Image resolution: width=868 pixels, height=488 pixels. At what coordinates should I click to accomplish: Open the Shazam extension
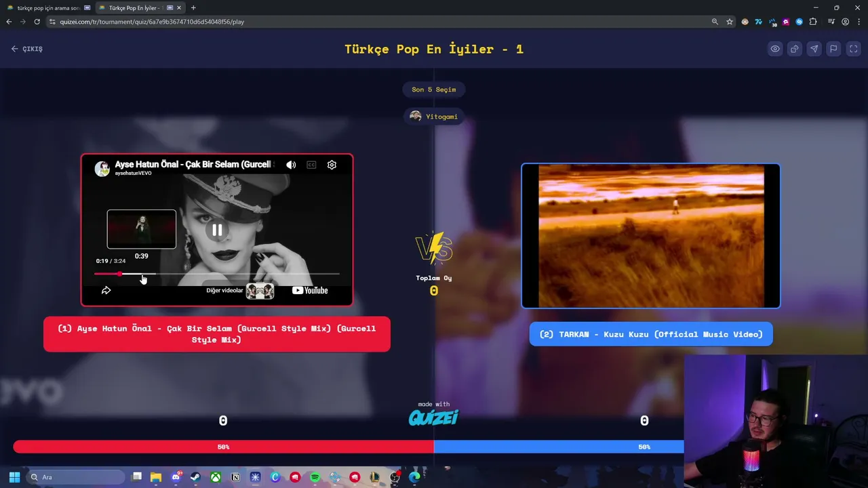800,22
